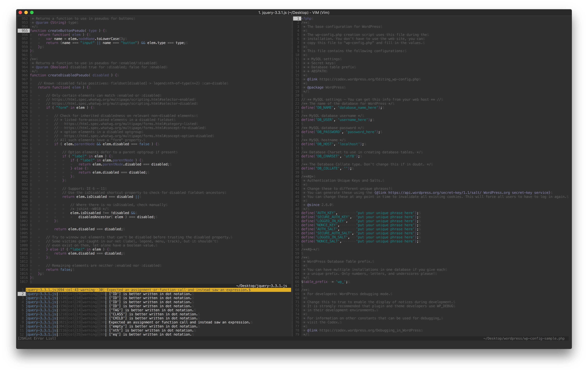
Task: Select the ['TAG'] dot notation warning entry
Action: 110,310
